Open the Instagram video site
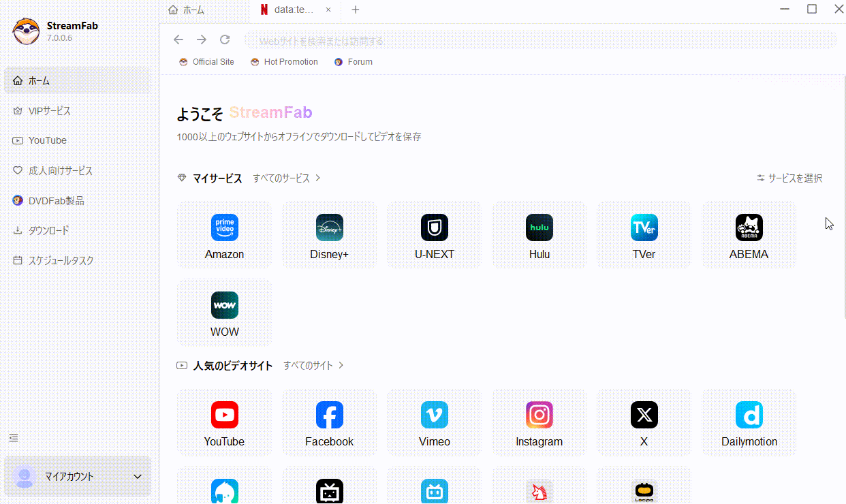Viewport: 846px width, 504px height. 539,422
